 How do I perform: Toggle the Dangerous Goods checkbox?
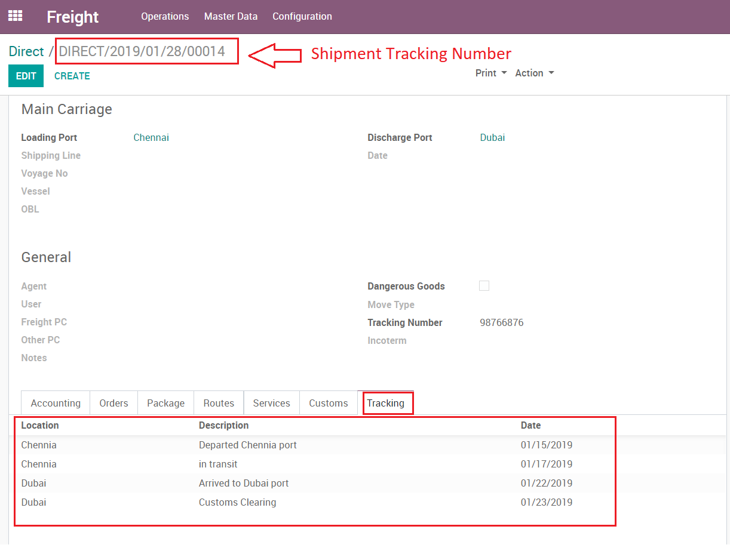tap(484, 286)
